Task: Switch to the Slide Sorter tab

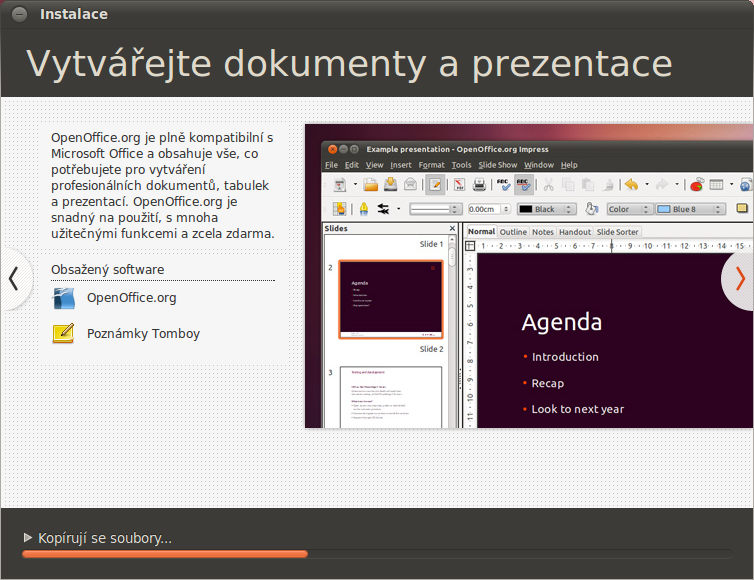Action: [x=617, y=232]
